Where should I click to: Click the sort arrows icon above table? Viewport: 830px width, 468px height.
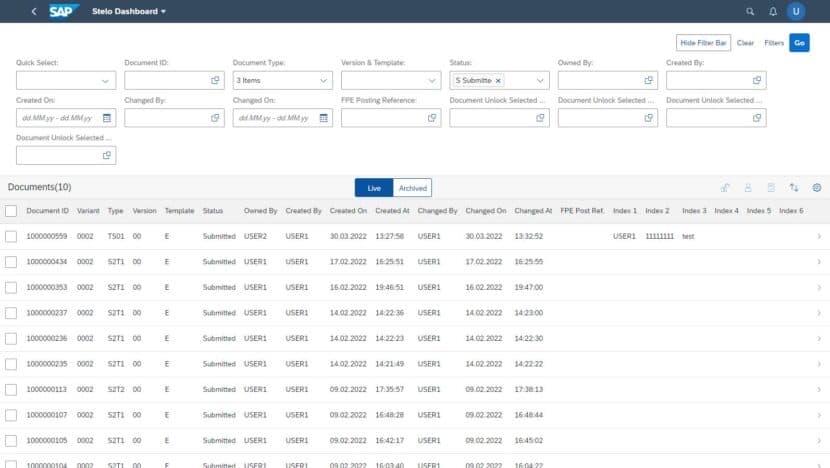[x=793, y=187]
